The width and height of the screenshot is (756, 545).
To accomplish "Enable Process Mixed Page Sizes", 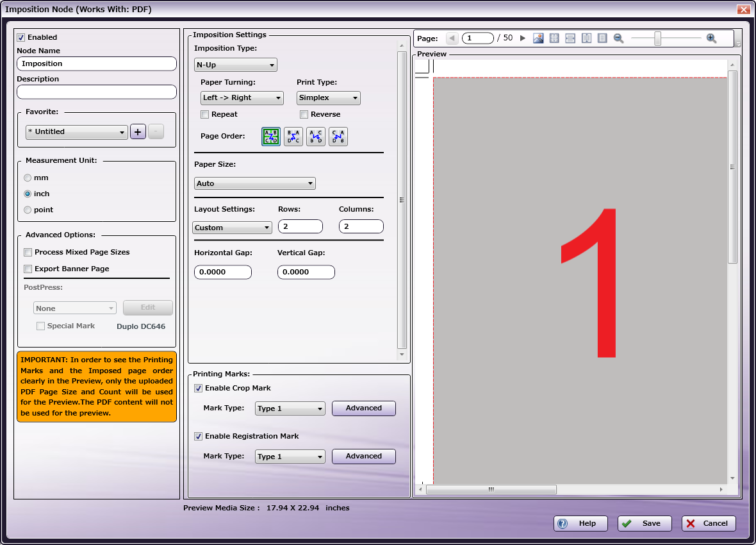I will [28, 252].
